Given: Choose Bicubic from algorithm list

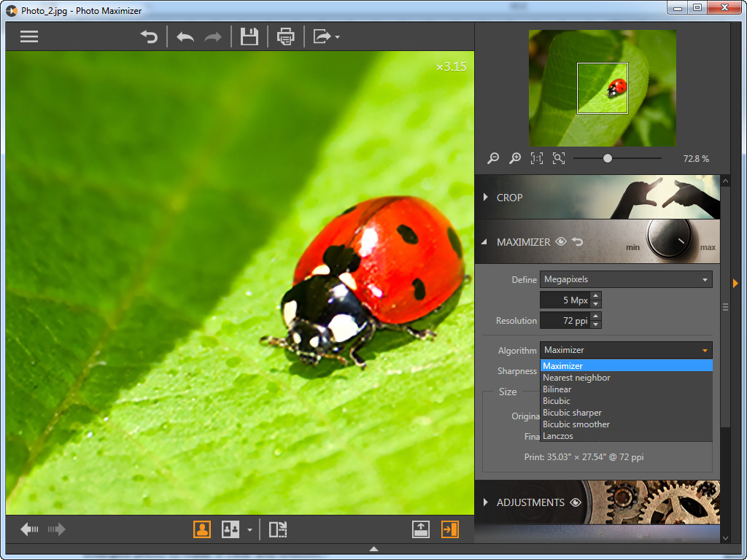Looking at the screenshot, I should [626, 401].
